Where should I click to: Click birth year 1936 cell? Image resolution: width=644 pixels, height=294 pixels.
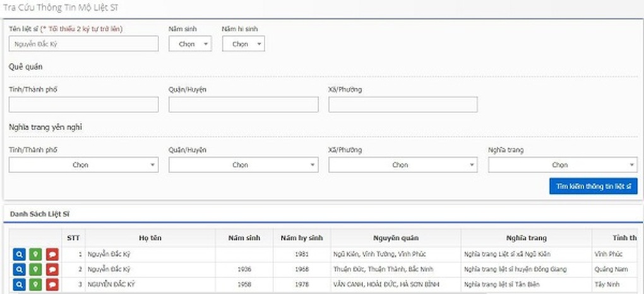(244, 269)
